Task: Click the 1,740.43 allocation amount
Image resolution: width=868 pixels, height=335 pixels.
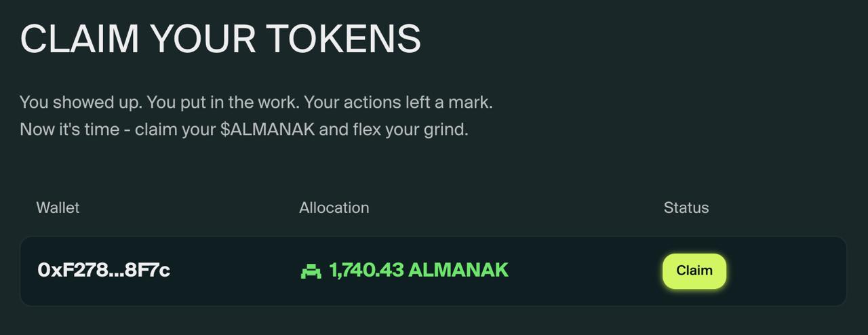Action: [x=366, y=270]
